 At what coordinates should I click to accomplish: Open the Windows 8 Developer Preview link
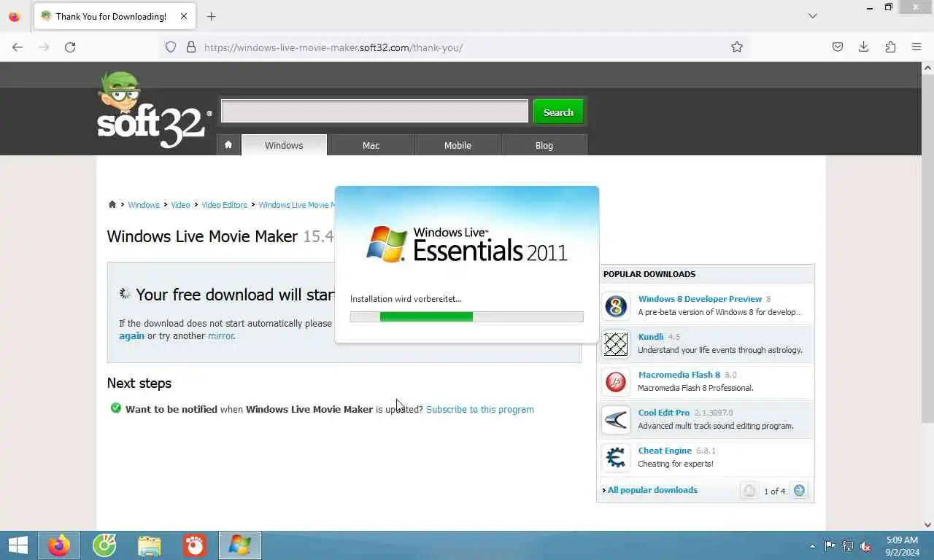[x=700, y=299]
